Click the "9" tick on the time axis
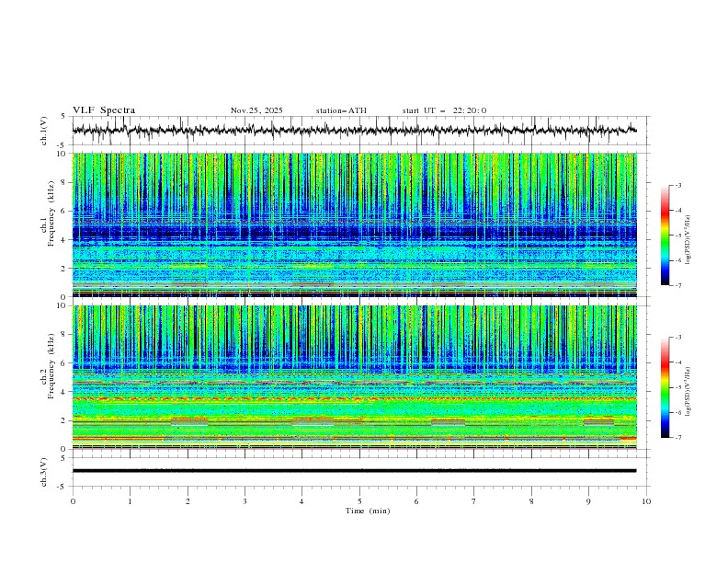The width and height of the screenshot is (728, 563). [x=588, y=501]
